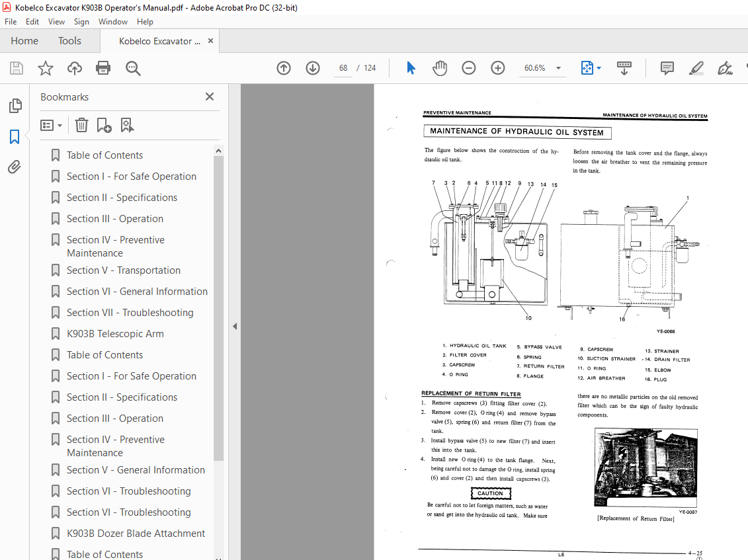The height and width of the screenshot is (560, 748).
Task: Click the bookmarks vertical scrollbar thumb
Action: tap(218, 308)
